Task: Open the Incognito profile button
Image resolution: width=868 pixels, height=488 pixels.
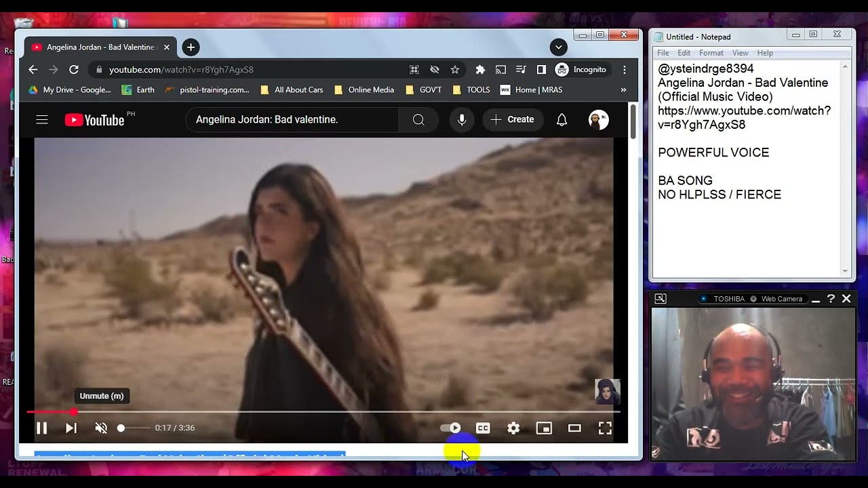Action: tap(581, 69)
